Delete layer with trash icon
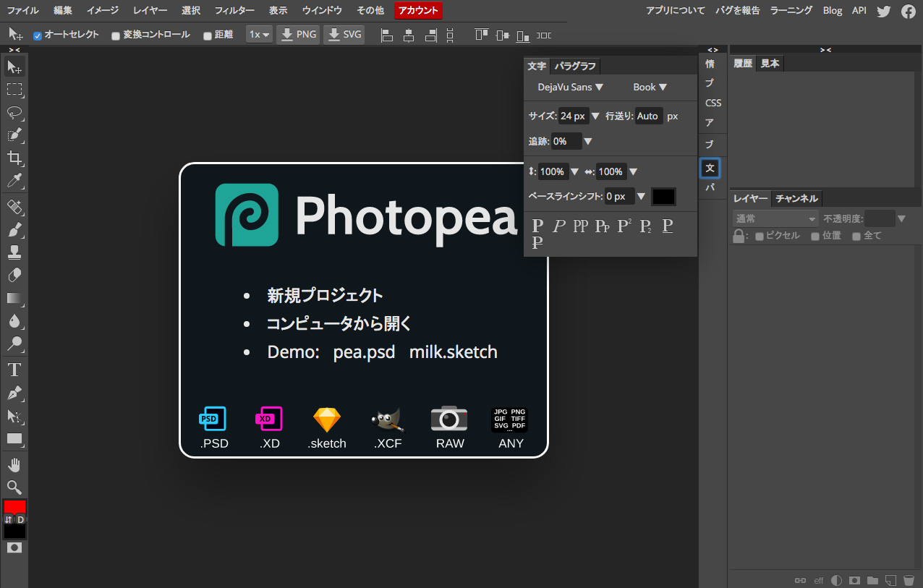The width and height of the screenshot is (923, 588). pyautogui.click(x=909, y=580)
